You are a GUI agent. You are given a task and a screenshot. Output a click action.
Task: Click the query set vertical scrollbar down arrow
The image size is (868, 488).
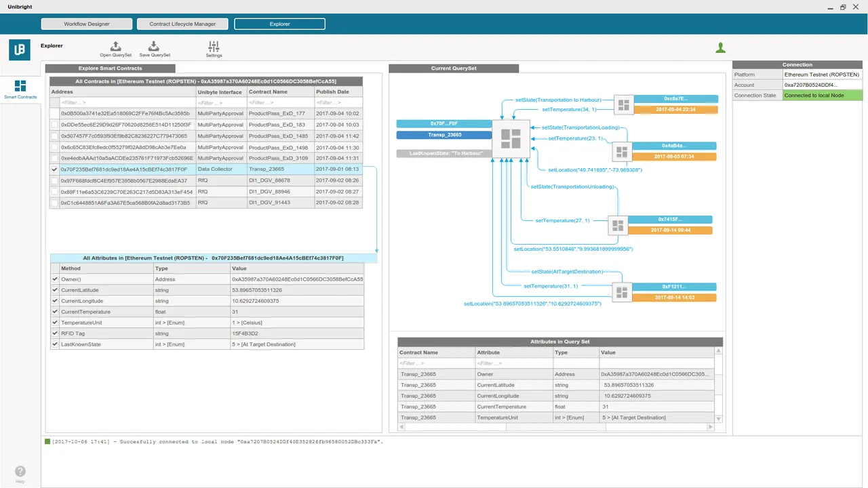[x=719, y=419]
